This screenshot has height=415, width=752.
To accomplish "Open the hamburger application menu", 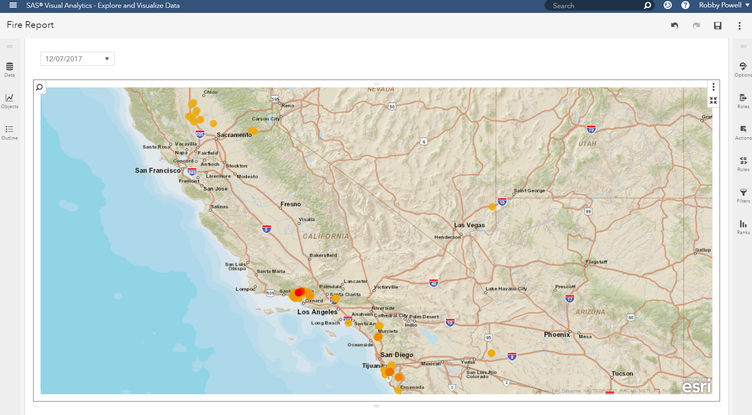I will pyautogui.click(x=13, y=5).
